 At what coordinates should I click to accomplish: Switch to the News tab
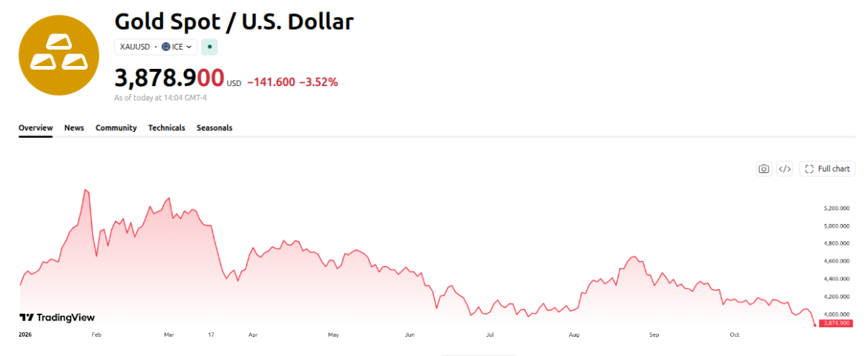pos(74,128)
